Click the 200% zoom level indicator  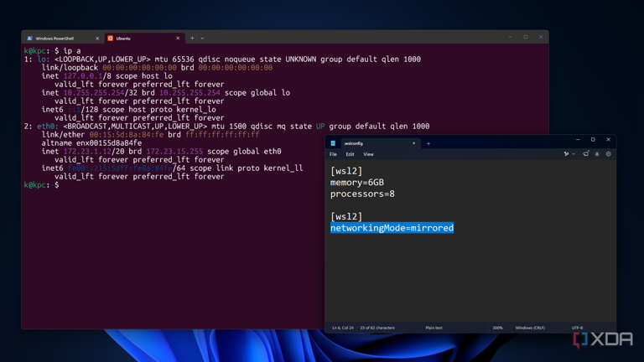point(497,328)
